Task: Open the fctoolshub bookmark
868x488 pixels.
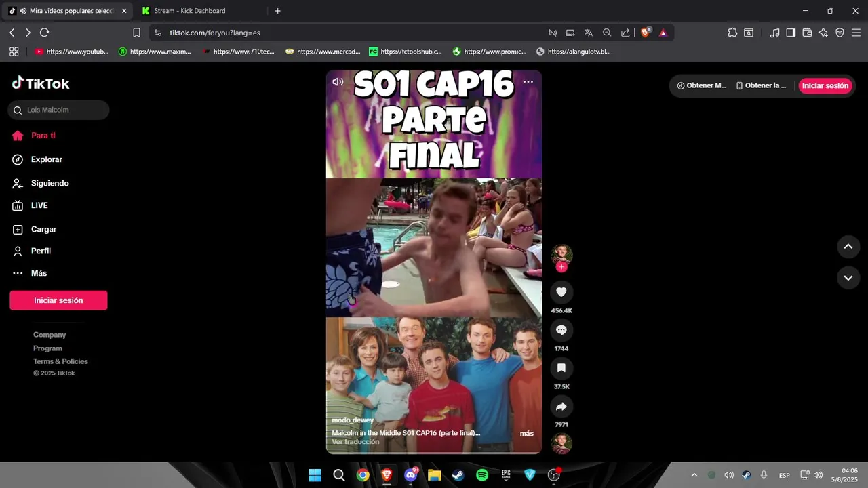Action: pyautogui.click(x=406, y=52)
